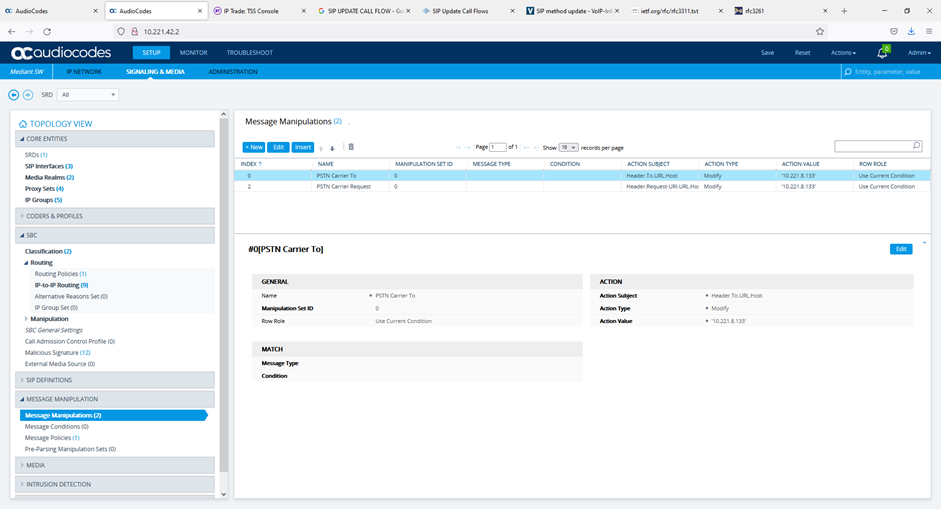Click the navigate back arrow beside SRD
The image size is (941, 509).
point(13,95)
